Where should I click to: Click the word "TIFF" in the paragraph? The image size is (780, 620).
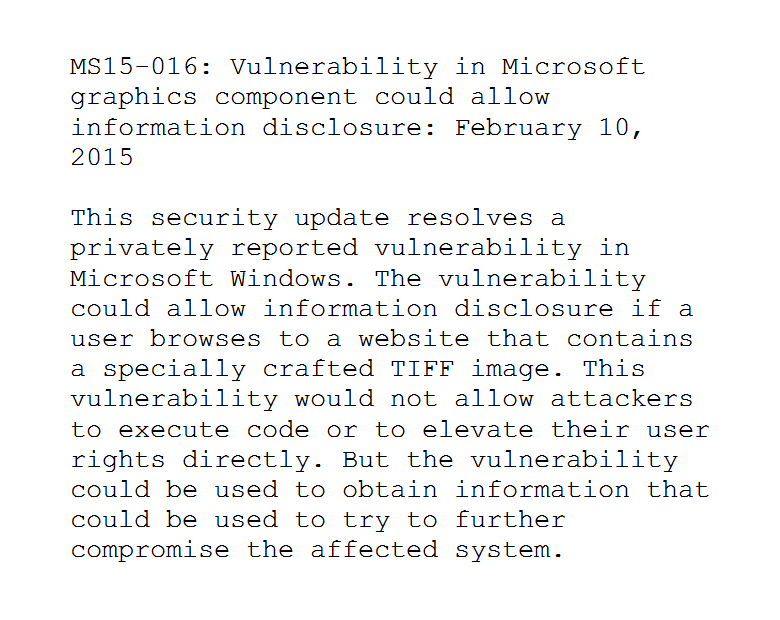click(x=422, y=369)
